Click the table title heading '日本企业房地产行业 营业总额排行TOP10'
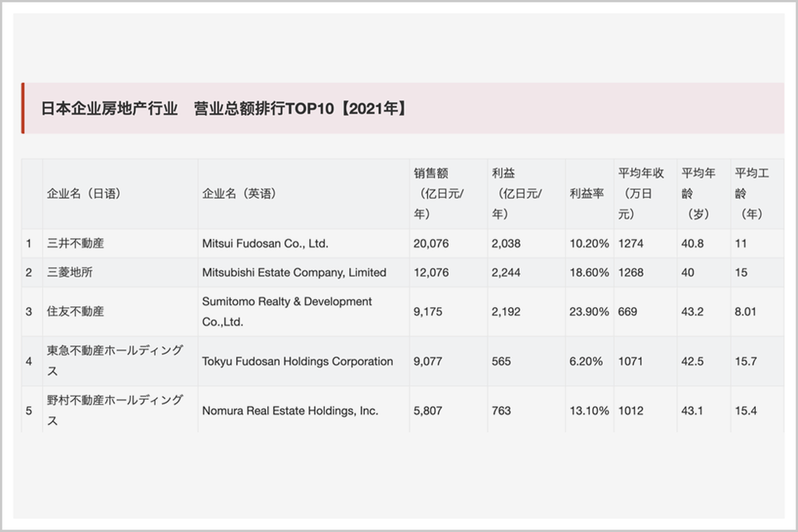 223,108
